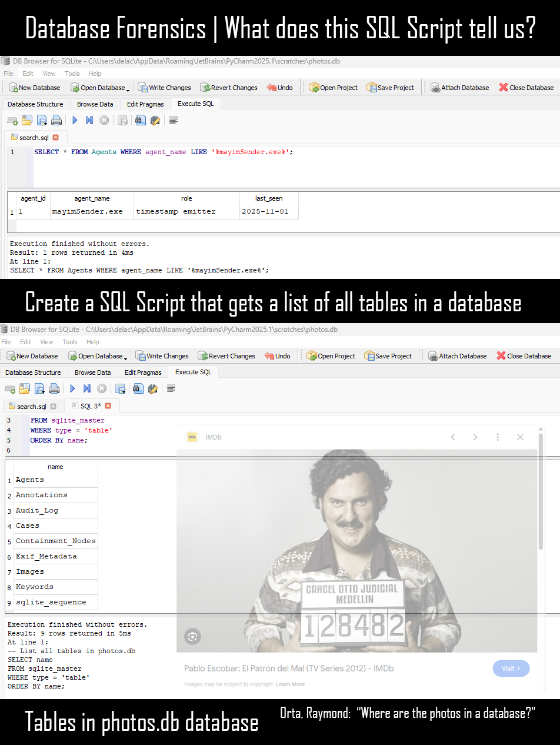Open the Learn More copyright link
Viewport: 560px width, 745px height.
[291, 684]
